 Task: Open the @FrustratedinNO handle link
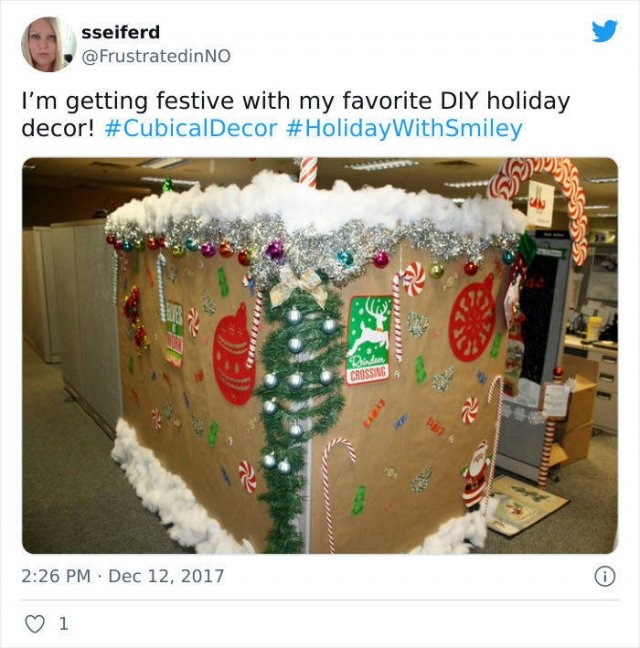click(x=156, y=56)
